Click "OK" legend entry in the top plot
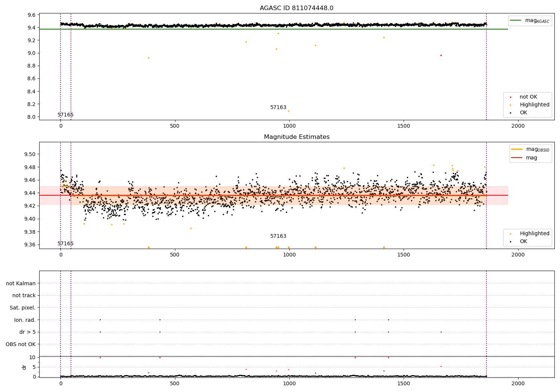 [523, 112]
